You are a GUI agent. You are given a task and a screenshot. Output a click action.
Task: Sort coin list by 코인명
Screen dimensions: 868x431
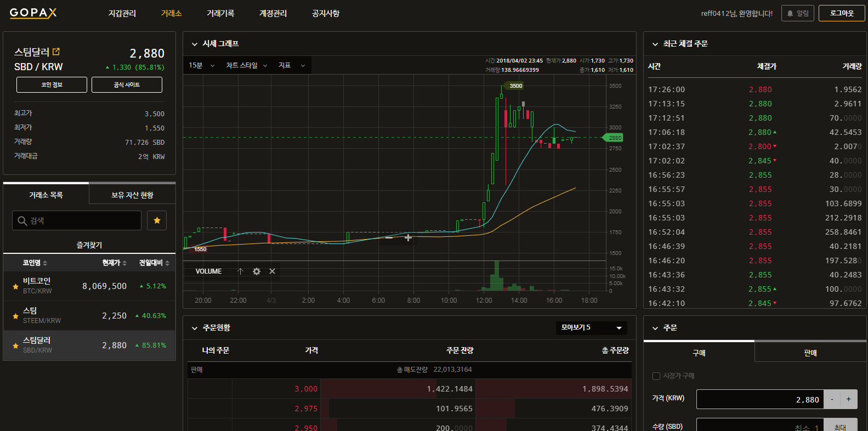click(x=35, y=263)
